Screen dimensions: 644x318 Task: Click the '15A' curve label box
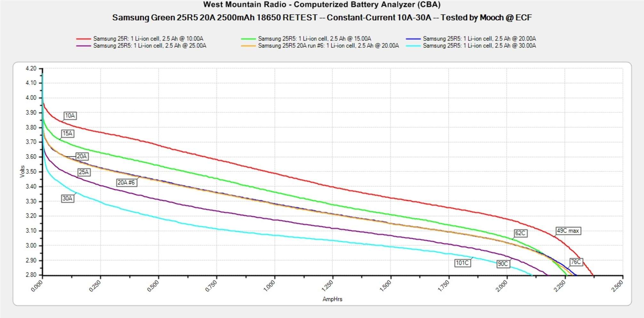click(68, 133)
